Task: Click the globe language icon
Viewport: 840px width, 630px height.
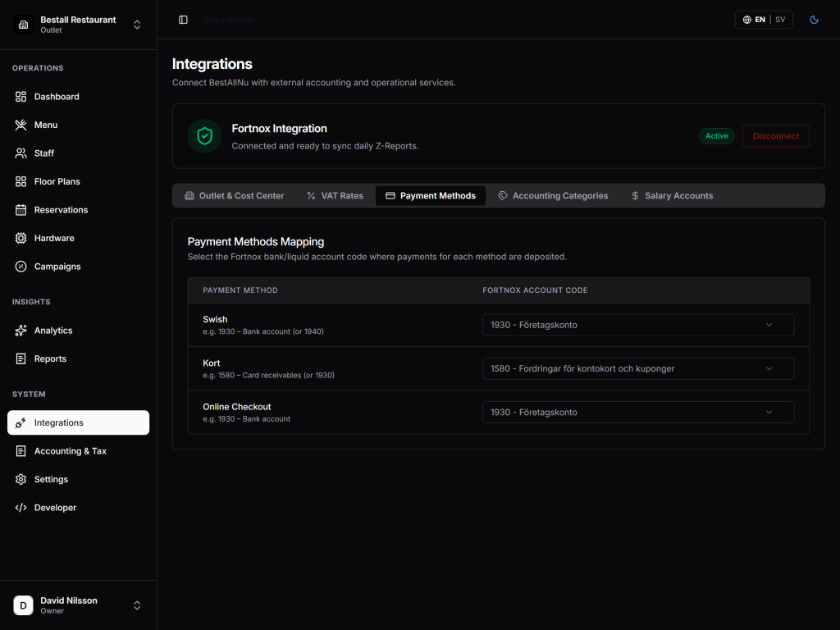Action: pyautogui.click(x=746, y=20)
